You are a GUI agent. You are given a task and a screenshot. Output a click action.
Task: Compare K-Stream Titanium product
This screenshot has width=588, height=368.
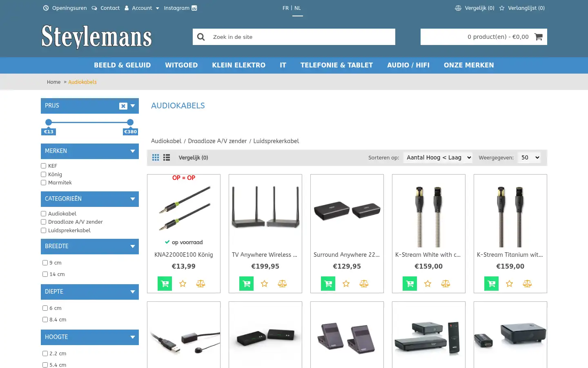[x=527, y=283]
